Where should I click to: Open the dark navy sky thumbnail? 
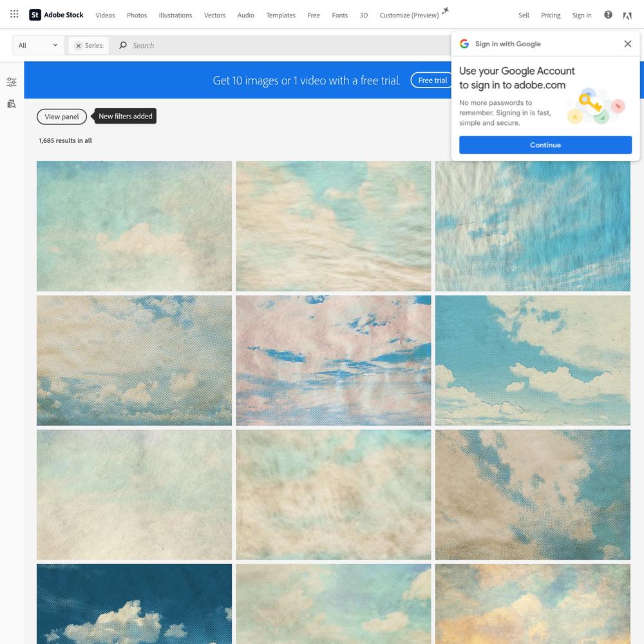135,604
